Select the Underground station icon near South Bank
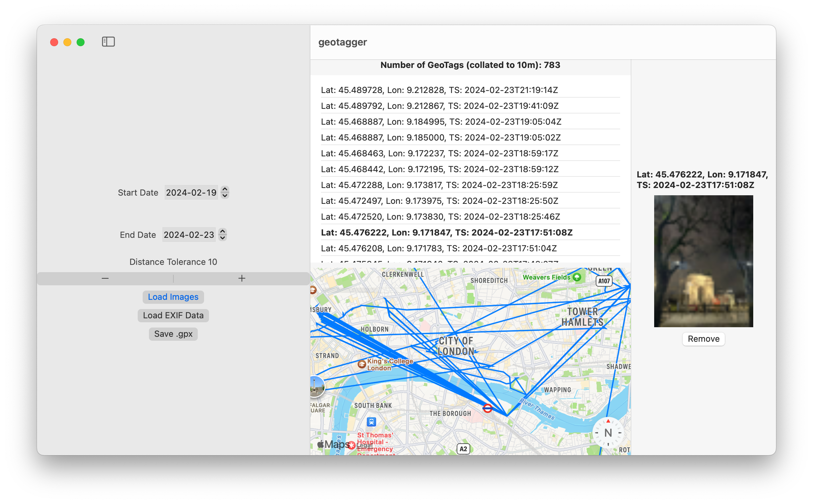This screenshot has width=813, height=504. [371, 421]
